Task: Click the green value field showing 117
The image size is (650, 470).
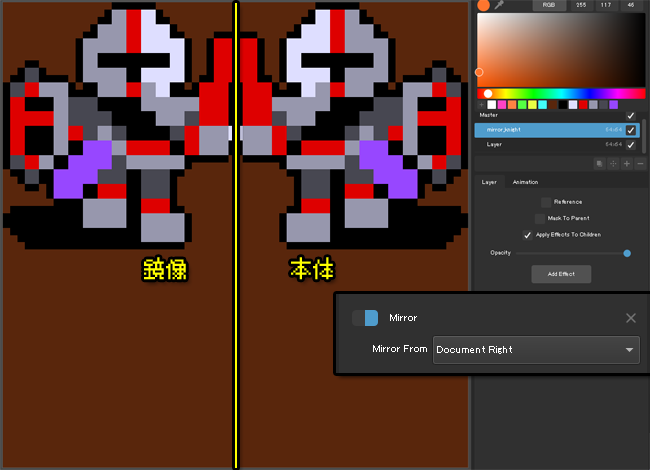Action: click(606, 5)
